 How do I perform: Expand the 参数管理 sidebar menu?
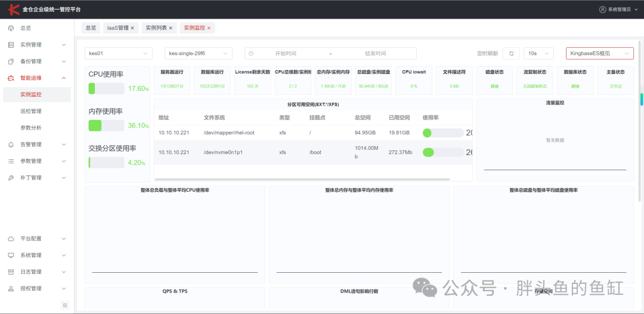click(x=37, y=161)
